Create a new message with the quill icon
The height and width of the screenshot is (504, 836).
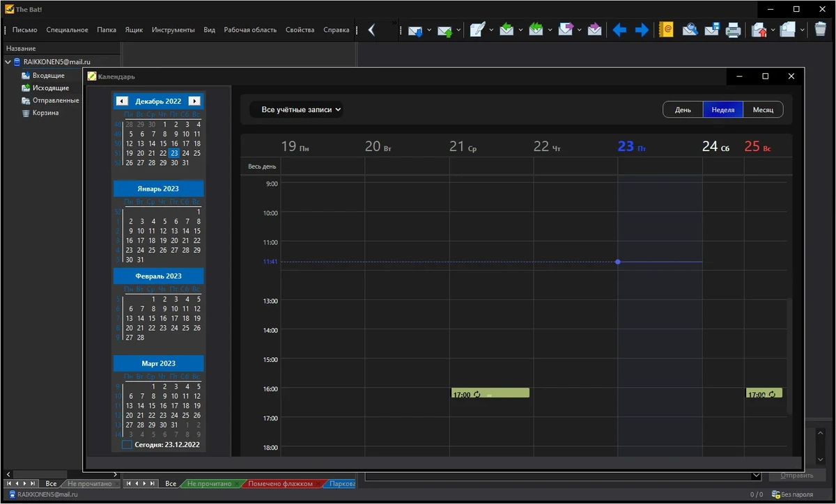pyautogui.click(x=477, y=30)
